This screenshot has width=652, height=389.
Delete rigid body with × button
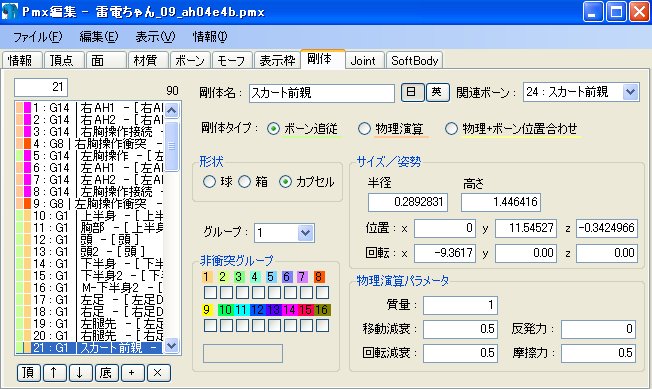pyautogui.click(x=158, y=372)
